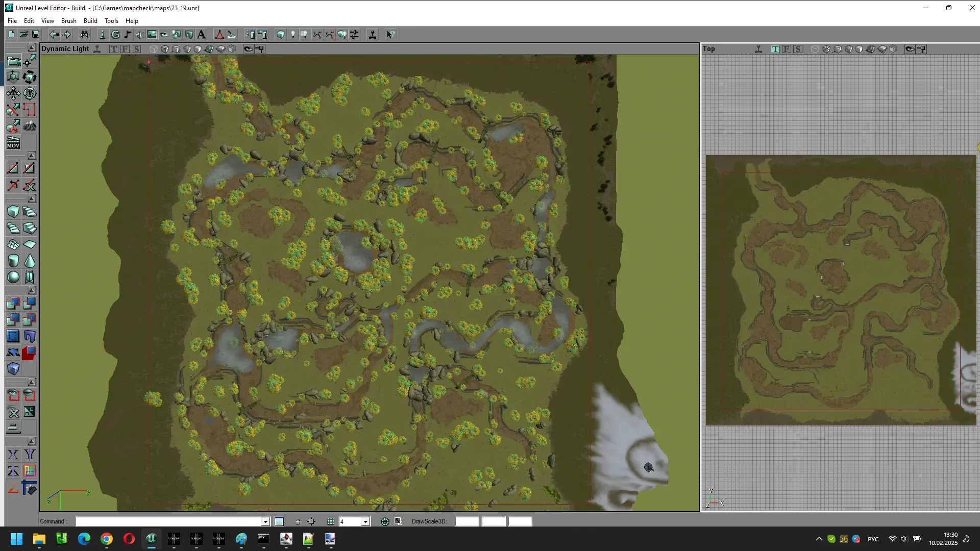Open the MOV matinee clapperboard tool
Image resolution: width=980 pixels, height=551 pixels.
point(13,142)
